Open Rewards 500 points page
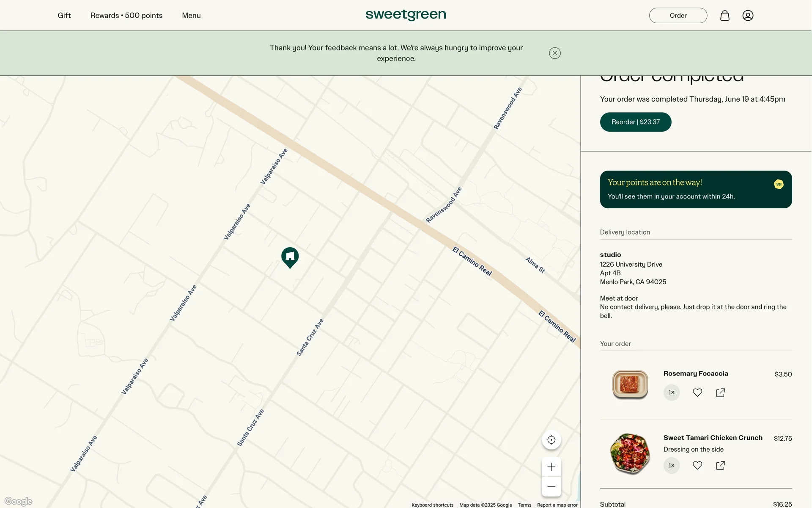This screenshot has width=812, height=508. tap(126, 16)
